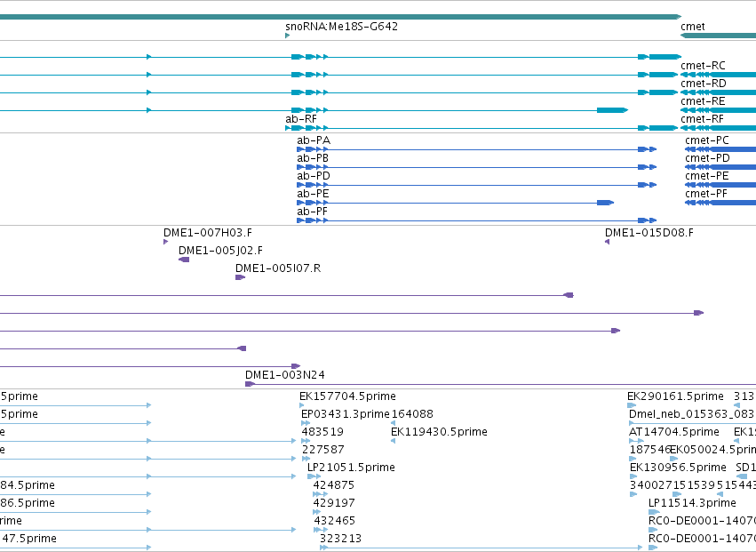Open the LP11514.3prime EST label
This screenshot has height=552, width=756.
692,503
